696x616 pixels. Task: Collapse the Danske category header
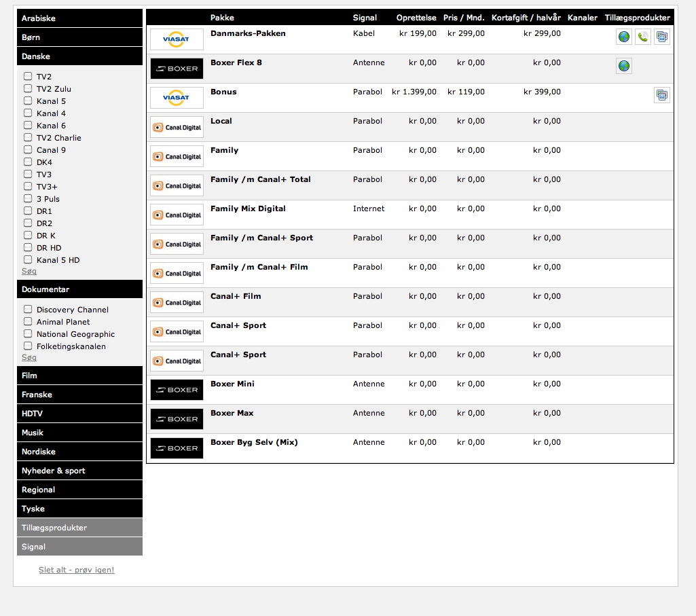pyautogui.click(x=79, y=56)
